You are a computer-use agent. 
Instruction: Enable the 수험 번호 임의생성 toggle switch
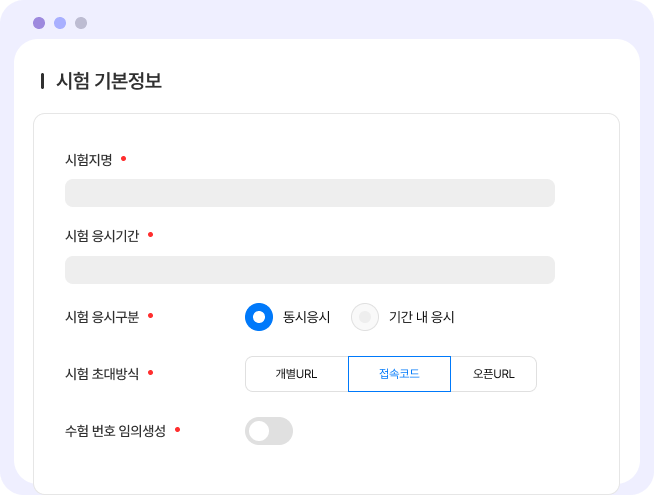tap(269, 431)
